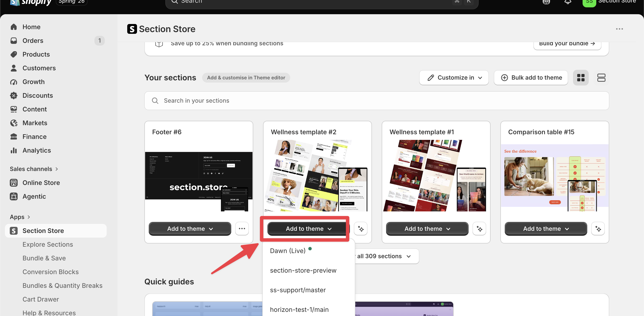Open Footer #6 more options menu

pos(242,229)
